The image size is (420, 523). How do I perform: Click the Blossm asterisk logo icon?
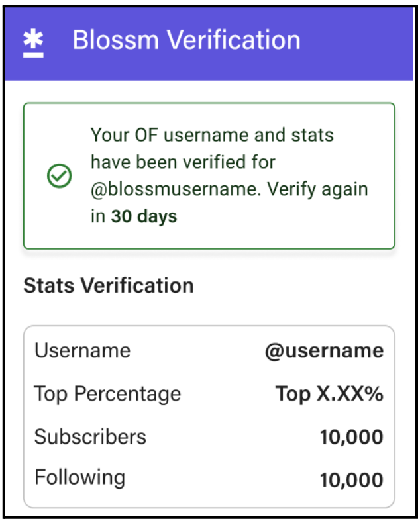pyautogui.click(x=33, y=43)
